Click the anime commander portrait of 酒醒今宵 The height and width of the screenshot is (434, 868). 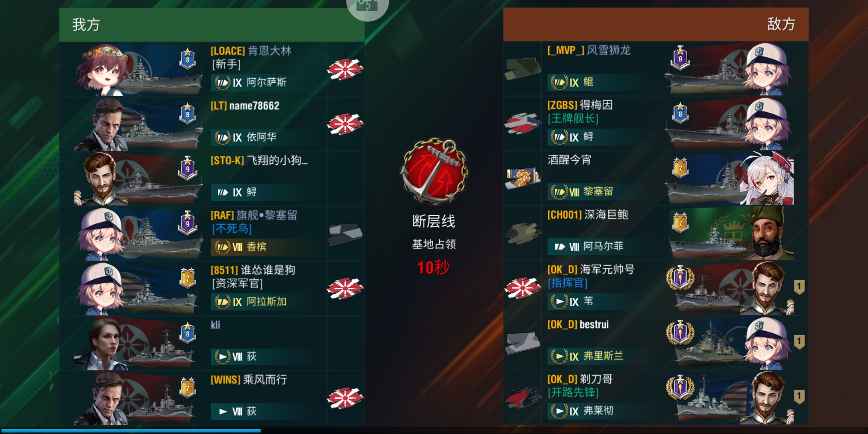(767, 178)
